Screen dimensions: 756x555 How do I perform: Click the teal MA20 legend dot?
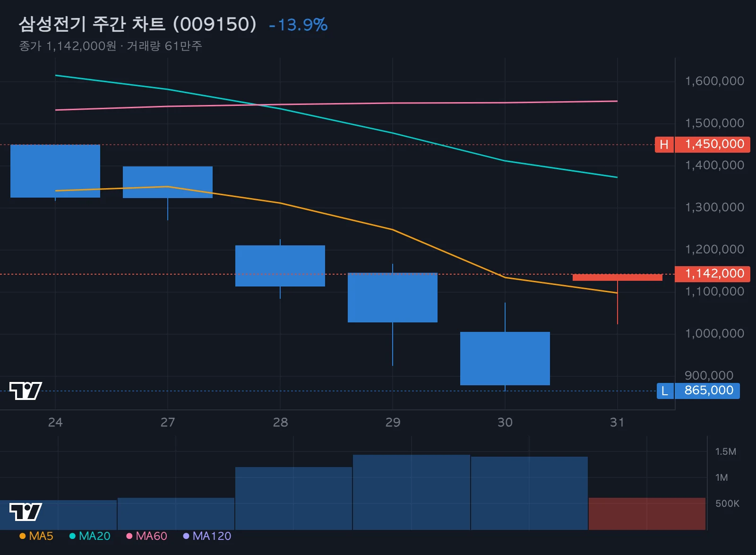click(x=72, y=536)
